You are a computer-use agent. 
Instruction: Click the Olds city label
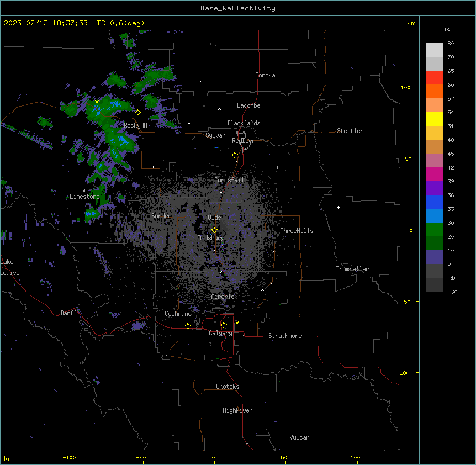click(214, 218)
